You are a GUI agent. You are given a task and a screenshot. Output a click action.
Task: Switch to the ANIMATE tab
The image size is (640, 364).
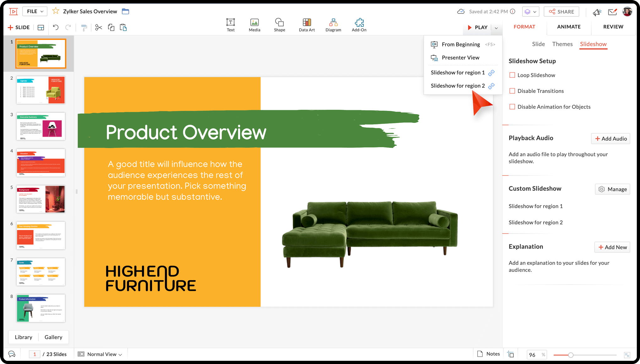tap(569, 27)
